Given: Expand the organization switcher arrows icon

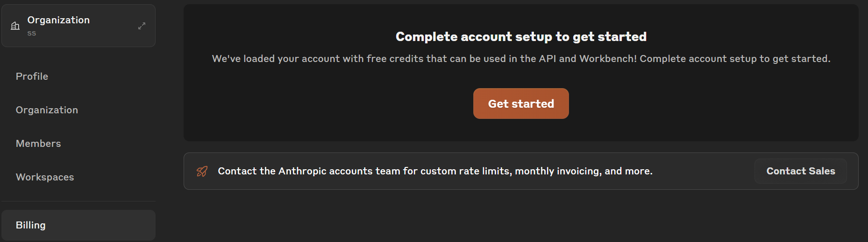Looking at the screenshot, I should (142, 26).
